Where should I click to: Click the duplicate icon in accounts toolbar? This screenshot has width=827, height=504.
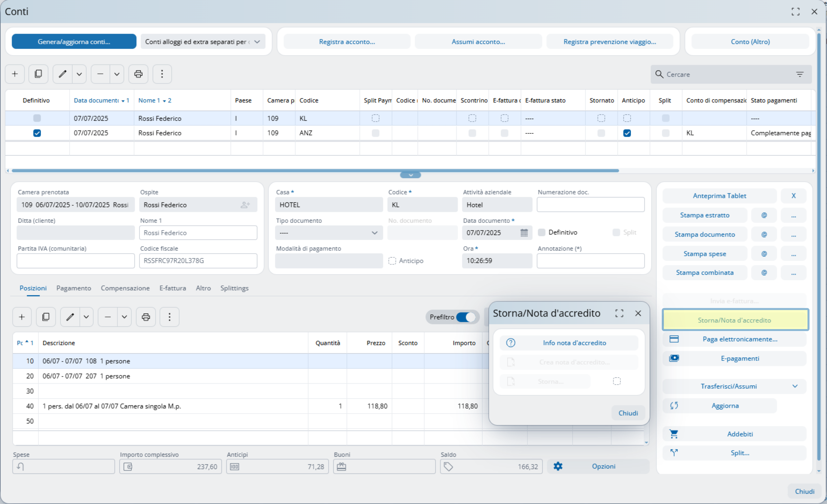point(38,74)
